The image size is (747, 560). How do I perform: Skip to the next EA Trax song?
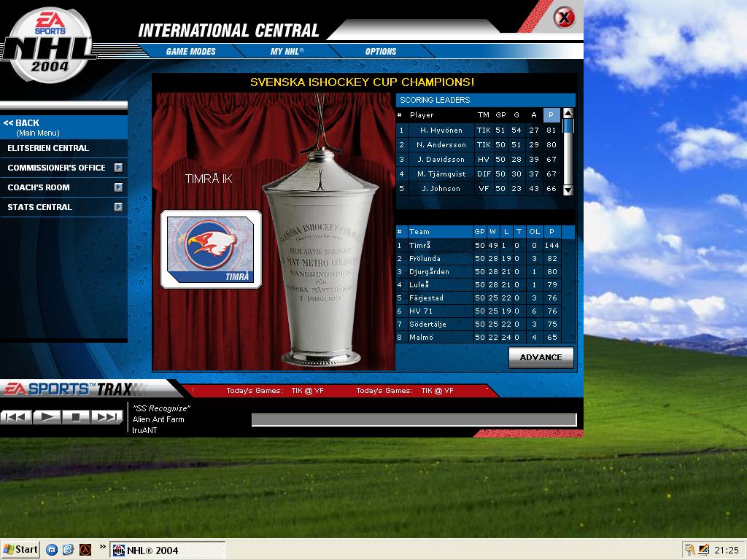(x=107, y=417)
